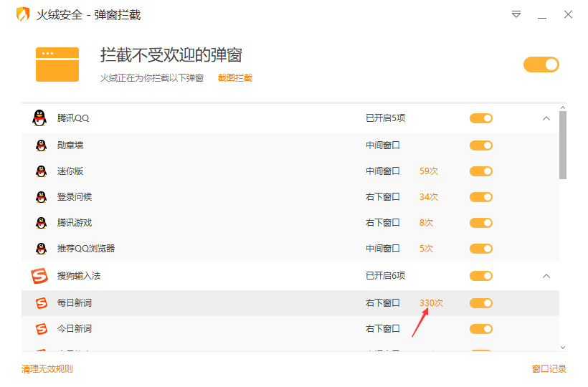Close the 弹窗拦截 window

[x=568, y=14]
